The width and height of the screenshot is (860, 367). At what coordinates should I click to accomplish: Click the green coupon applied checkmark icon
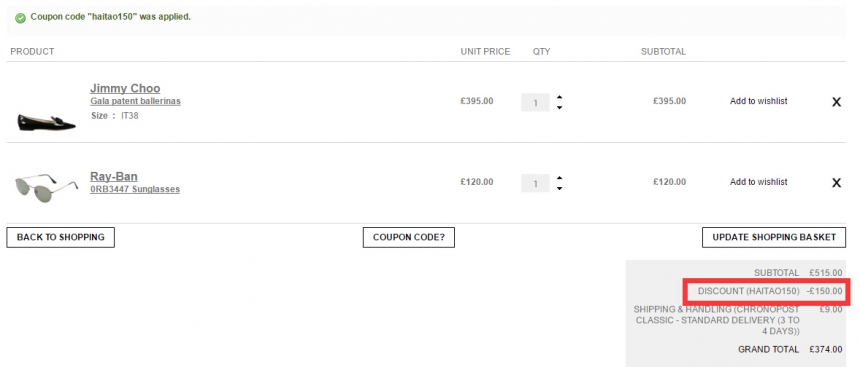(x=20, y=18)
